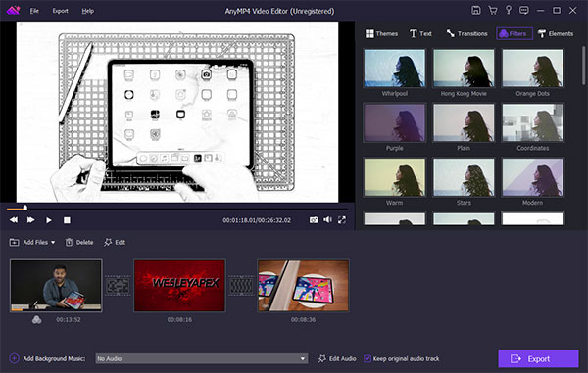Apply the Modern filter

coord(532,177)
